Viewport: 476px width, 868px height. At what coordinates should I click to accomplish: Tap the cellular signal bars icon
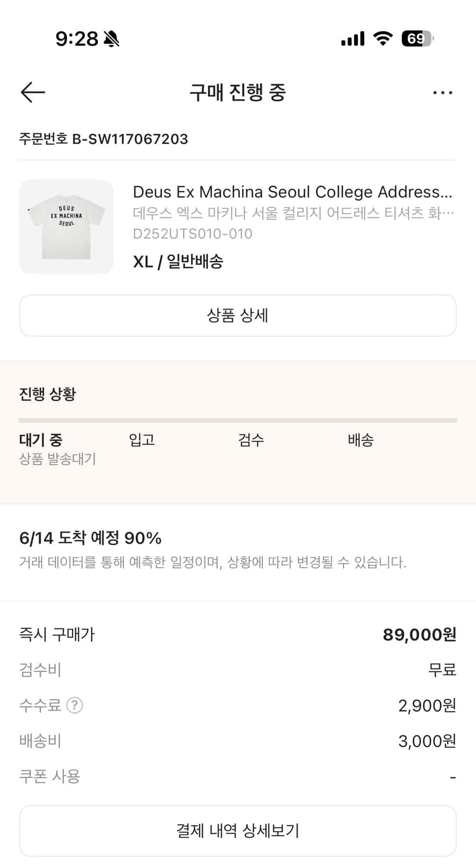click(353, 39)
